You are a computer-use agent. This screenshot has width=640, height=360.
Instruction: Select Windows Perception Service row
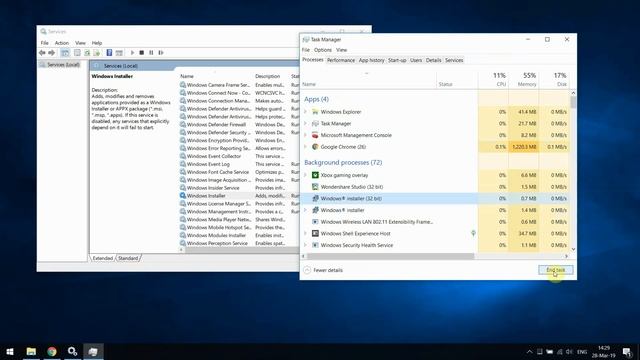pos(239,243)
